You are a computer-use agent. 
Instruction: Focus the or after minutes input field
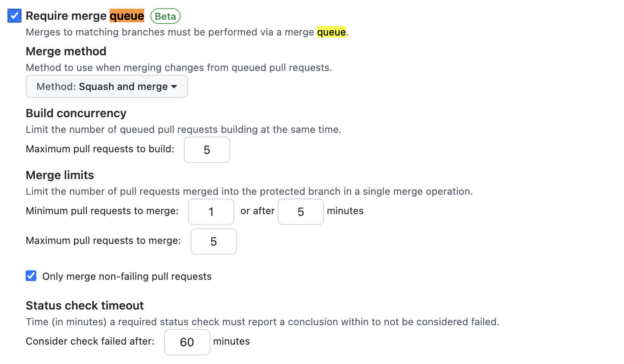300,212
